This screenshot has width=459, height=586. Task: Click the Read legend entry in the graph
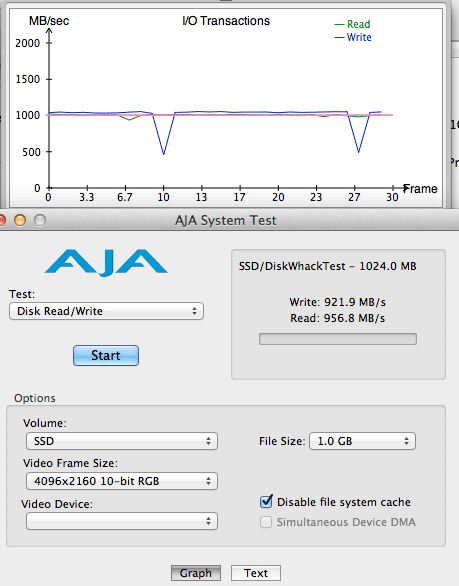(x=352, y=24)
